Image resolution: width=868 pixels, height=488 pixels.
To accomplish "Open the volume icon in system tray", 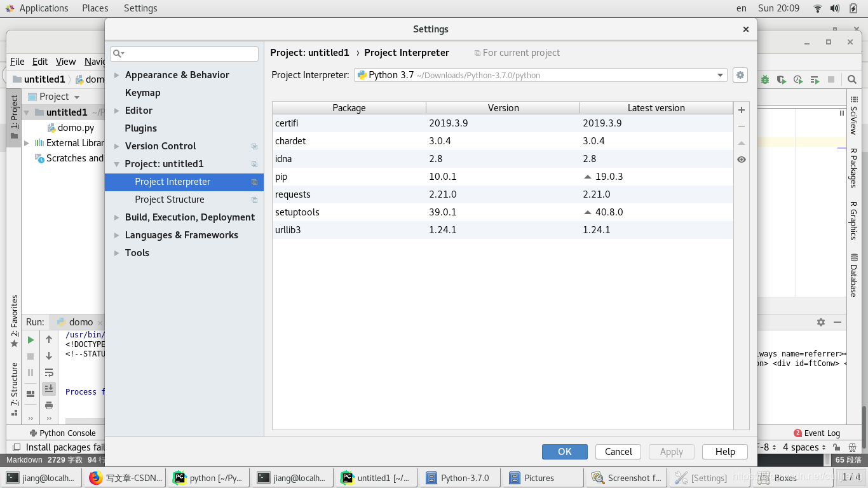I will [835, 8].
